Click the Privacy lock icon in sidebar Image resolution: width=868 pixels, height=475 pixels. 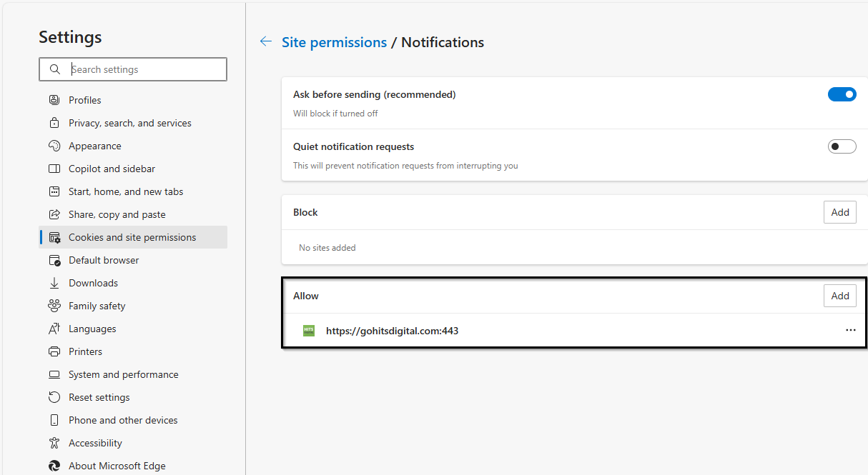click(x=54, y=123)
